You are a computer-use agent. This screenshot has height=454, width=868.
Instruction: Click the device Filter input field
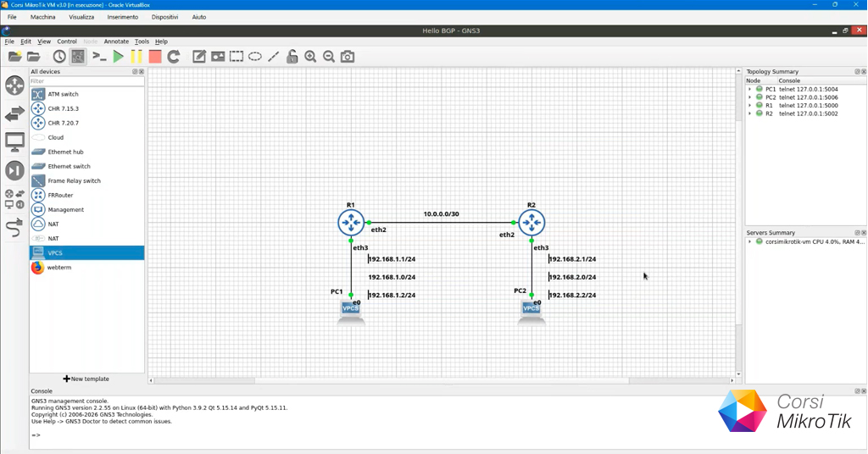87,81
